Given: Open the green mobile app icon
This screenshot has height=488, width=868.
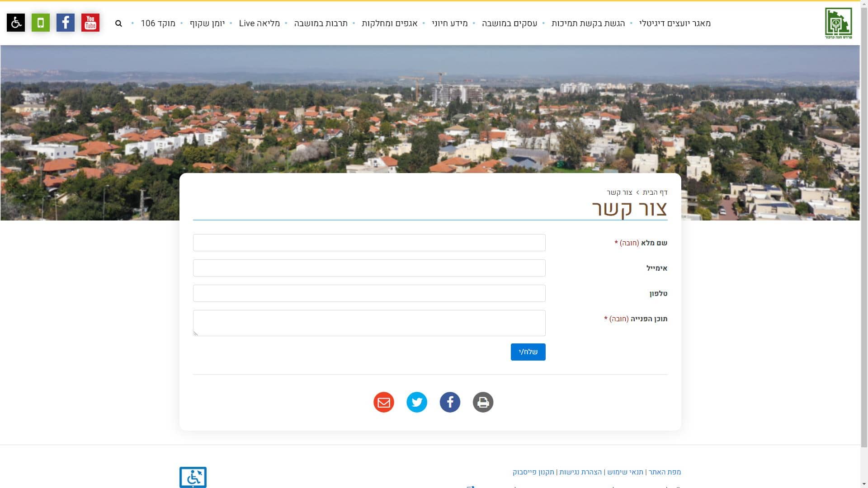Looking at the screenshot, I should pyautogui.click(x=41, y=23).
